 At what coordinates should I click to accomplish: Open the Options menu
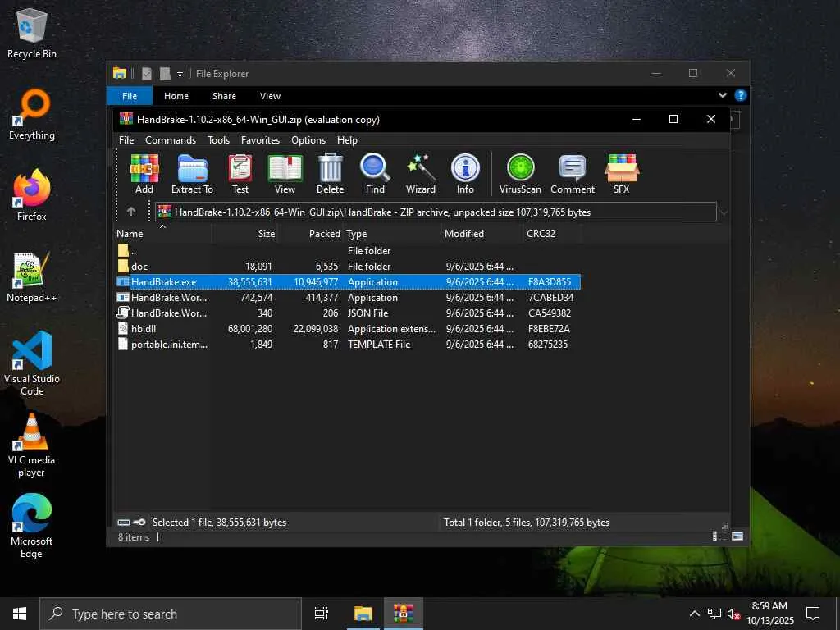click(308, 139)
